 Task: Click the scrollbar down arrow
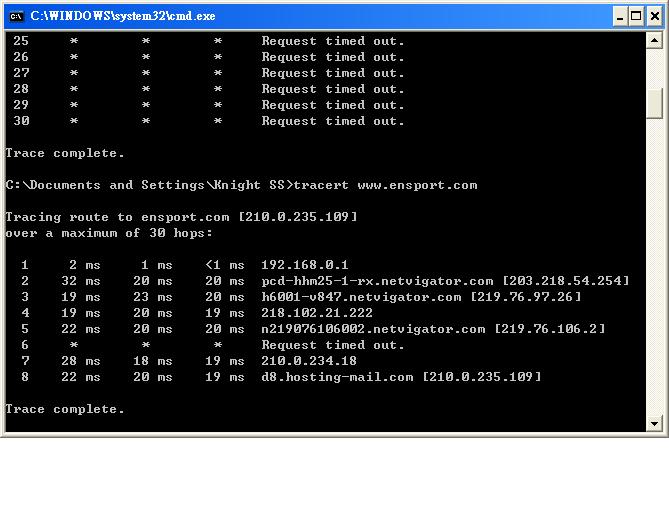click(655, 423)
